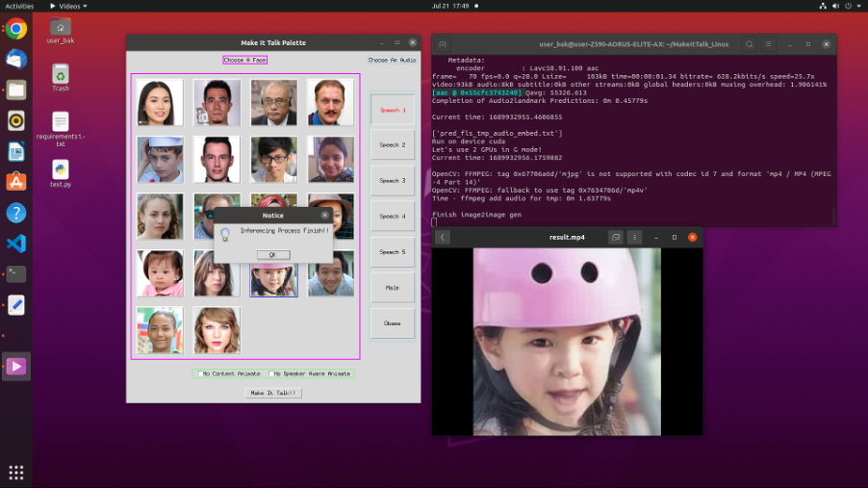Viewport: 868px width, 489px height.
Task: Launch Visual Studio Code from dock
Action: [16, 244]
